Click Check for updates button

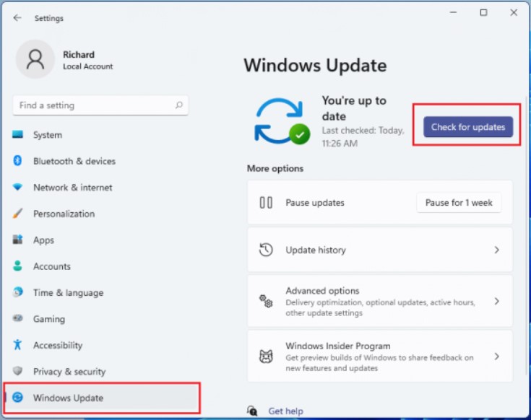tap(468, 127)
